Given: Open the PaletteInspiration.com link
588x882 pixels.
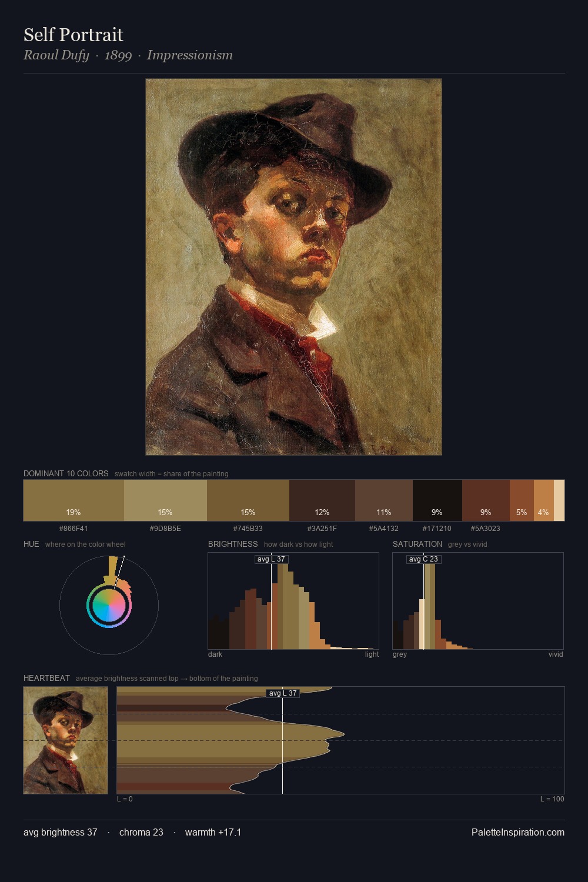Looking at the screenshot, I should pos(518,832).
